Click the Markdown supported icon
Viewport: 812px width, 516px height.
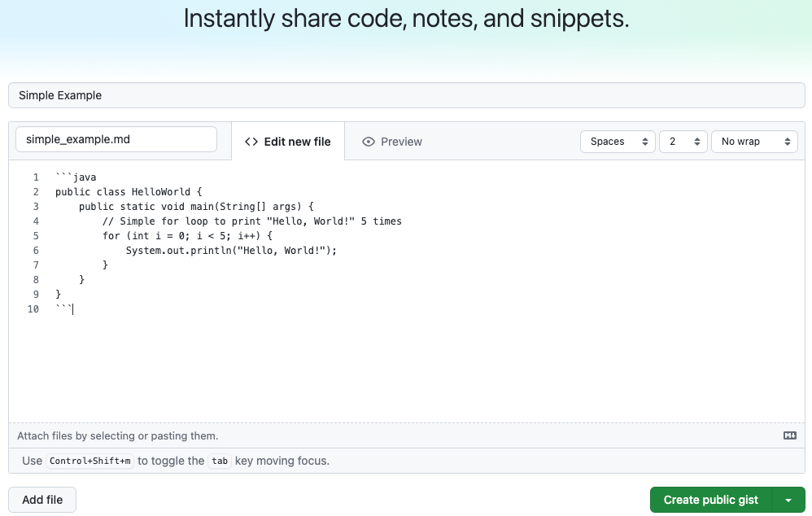coord(790,435)
